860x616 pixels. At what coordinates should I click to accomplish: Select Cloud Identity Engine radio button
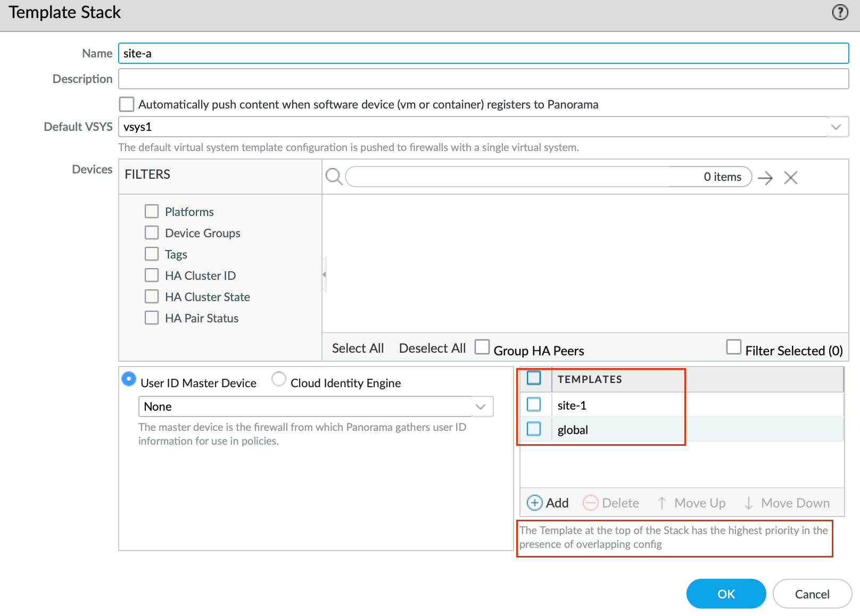tap(279, 379)
